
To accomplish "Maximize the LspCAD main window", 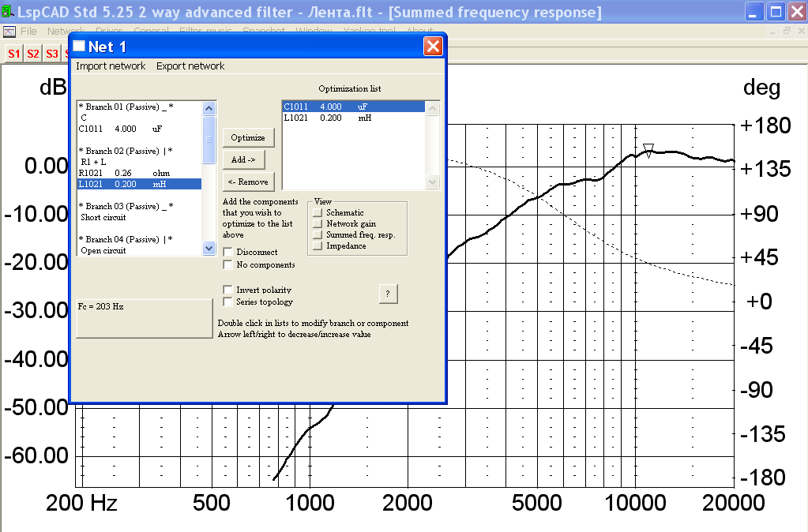I will (776, 12).
